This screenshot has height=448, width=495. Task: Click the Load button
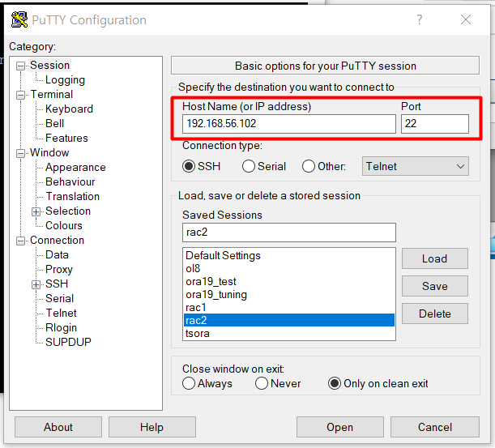[435, 258]
